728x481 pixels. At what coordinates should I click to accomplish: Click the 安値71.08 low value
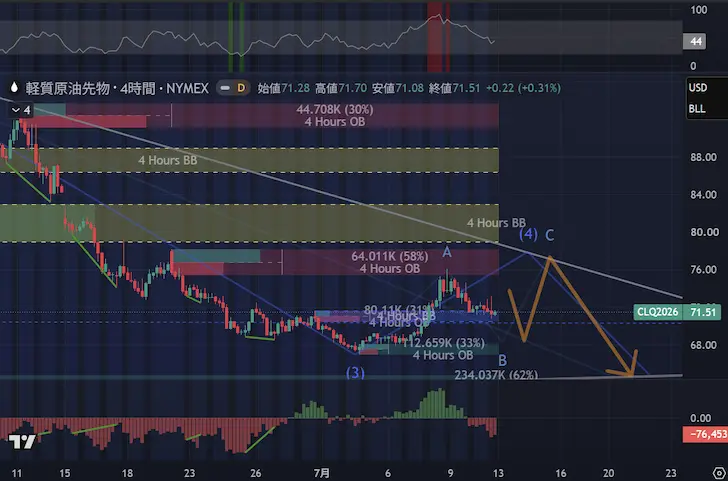(x=398, y=88)
